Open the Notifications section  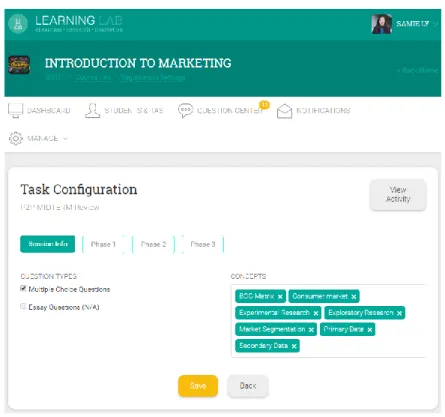(x=323, y=111)
